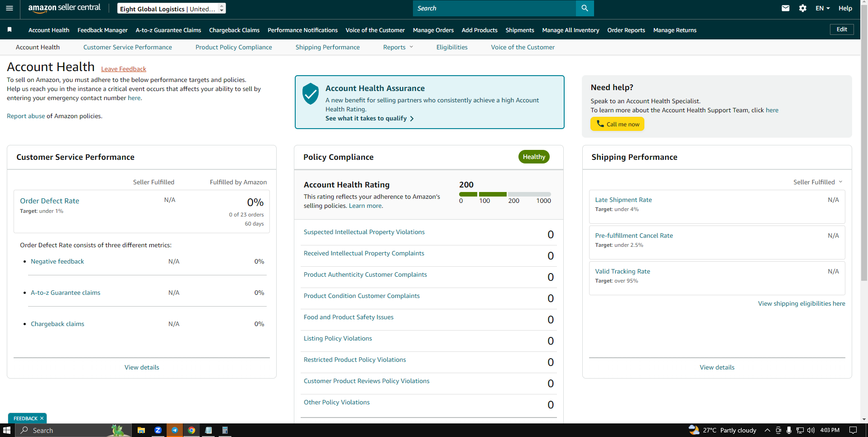Open Feedback Manager in the top menu

point(102,30)
